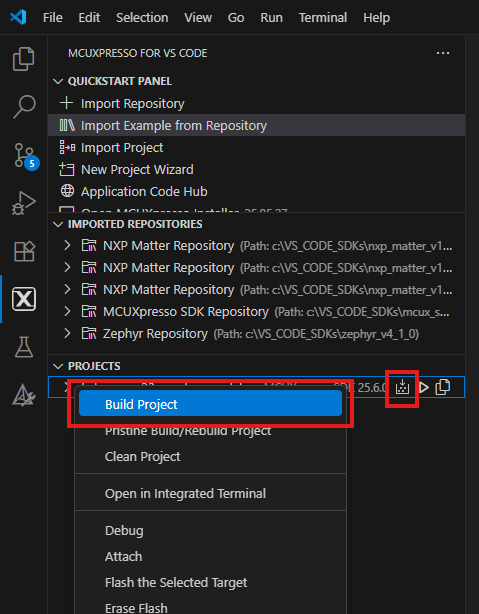Click Import Example from Repository
Image resolution: width=479 pixels, height=614 pixels.
click(174, 126)
